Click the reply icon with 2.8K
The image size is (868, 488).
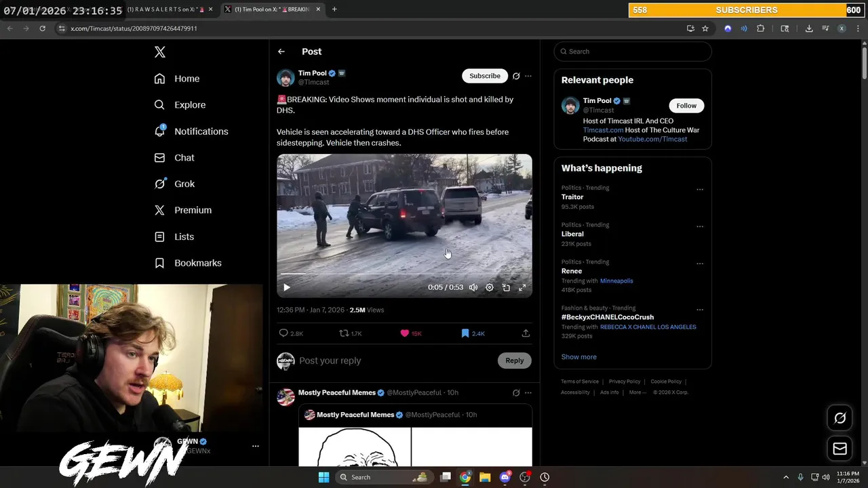[x=291, y=333]
